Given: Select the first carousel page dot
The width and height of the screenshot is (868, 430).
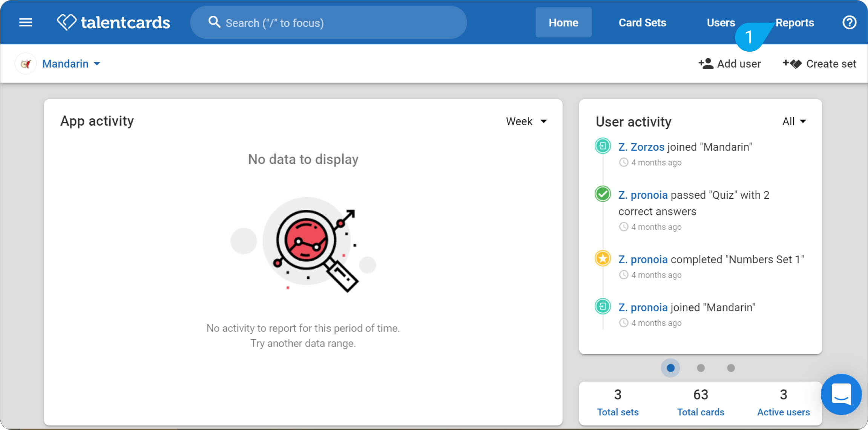Looking at the screenshot, I should point(670,368).
